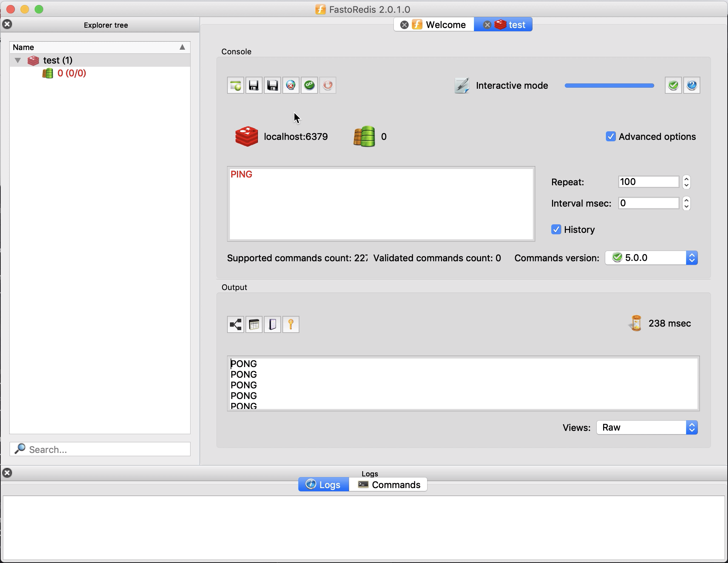Click Validated commands count: 0 label
Image resolution: width=728 pixels, height=563 pixels.
click(x=437, y=258)
